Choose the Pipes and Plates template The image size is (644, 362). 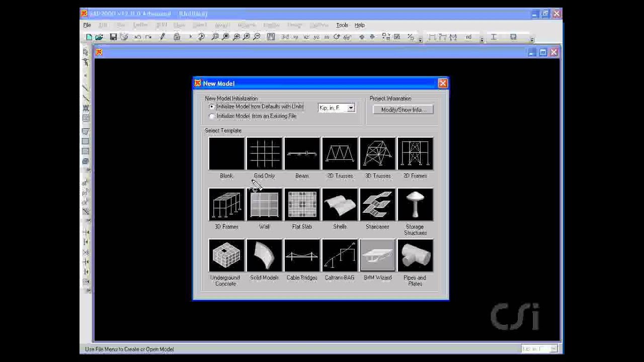click(x=415, y=255)
